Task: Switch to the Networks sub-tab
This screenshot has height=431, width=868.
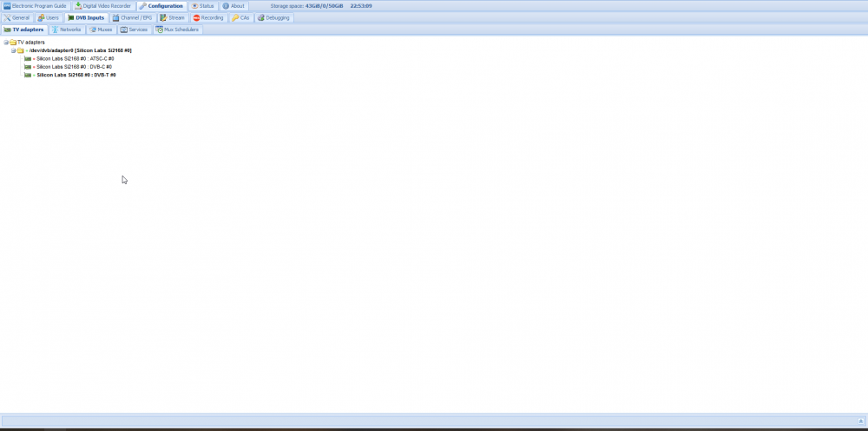Action: coord(67,30)
